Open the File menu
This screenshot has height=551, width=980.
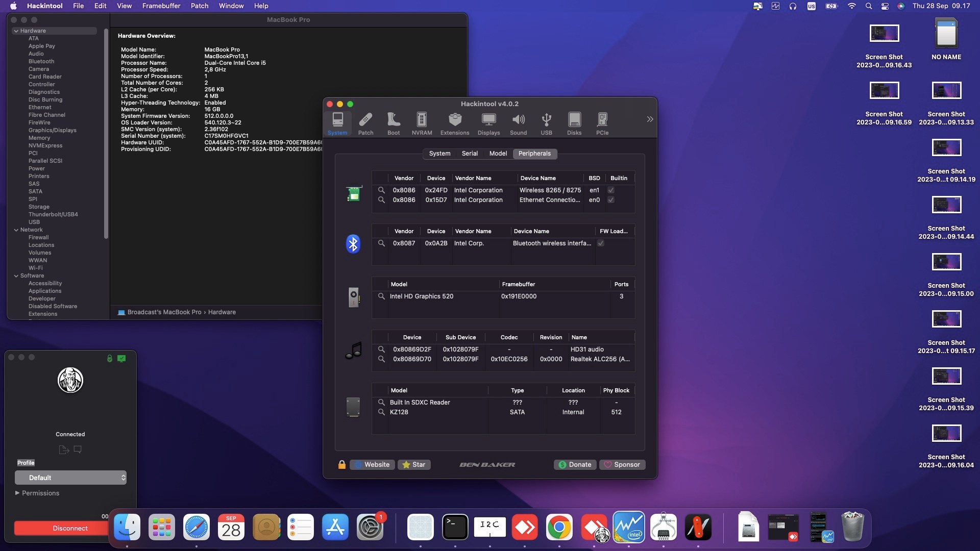(x=78, y=6)
